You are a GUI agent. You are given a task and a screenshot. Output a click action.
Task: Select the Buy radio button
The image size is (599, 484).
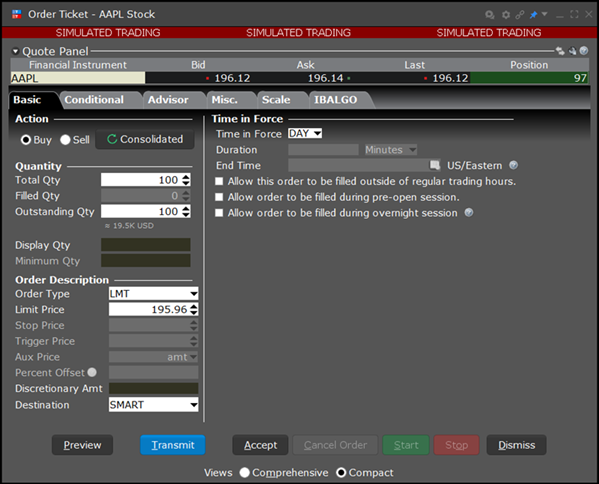pyautogui.click(x=26, y=140)
